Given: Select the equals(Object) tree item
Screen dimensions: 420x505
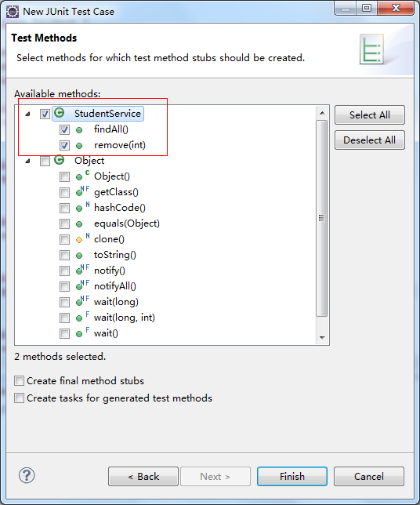Looking at the screenshot, I should 127,223.
